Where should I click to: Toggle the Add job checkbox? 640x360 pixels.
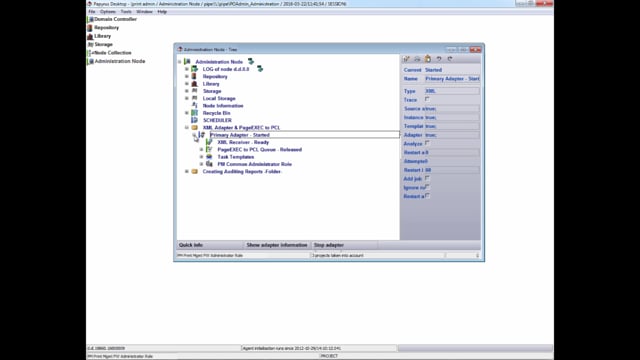(427, 178)
